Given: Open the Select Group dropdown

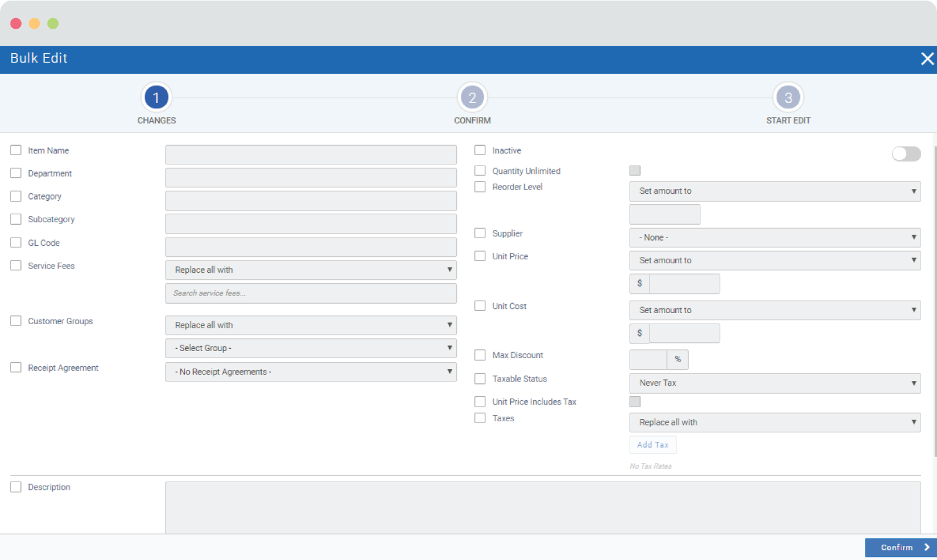Looking at the screenshot, I should click(310, 348).
